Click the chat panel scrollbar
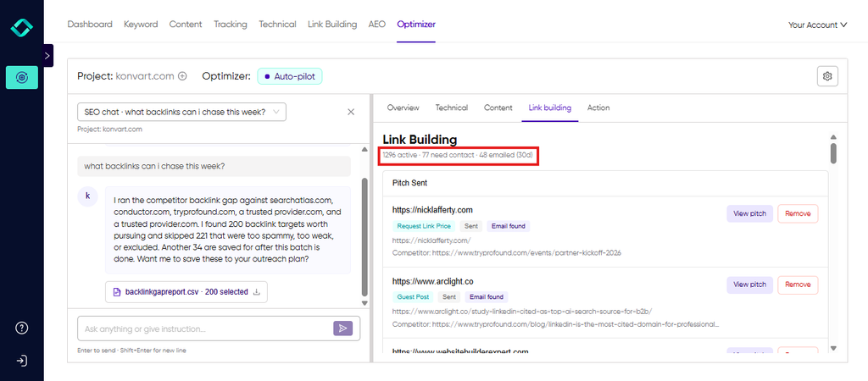 (x=364, y=237)
